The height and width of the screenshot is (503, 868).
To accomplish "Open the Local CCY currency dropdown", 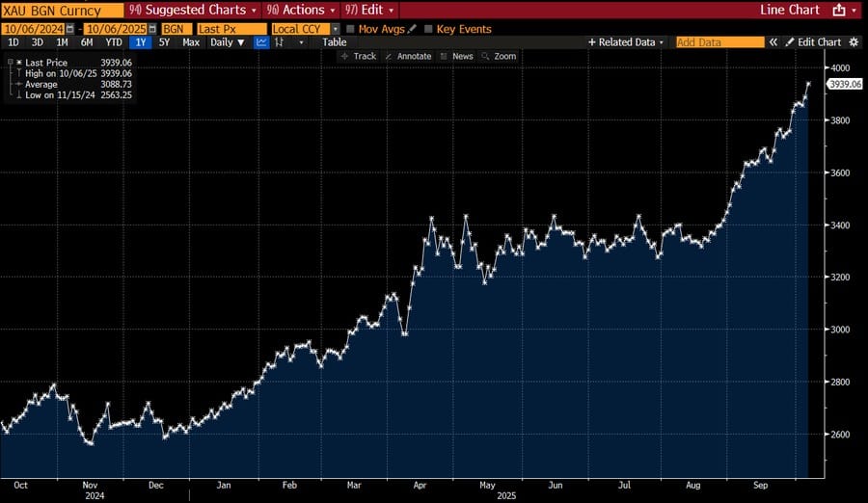I will [335, 29].
